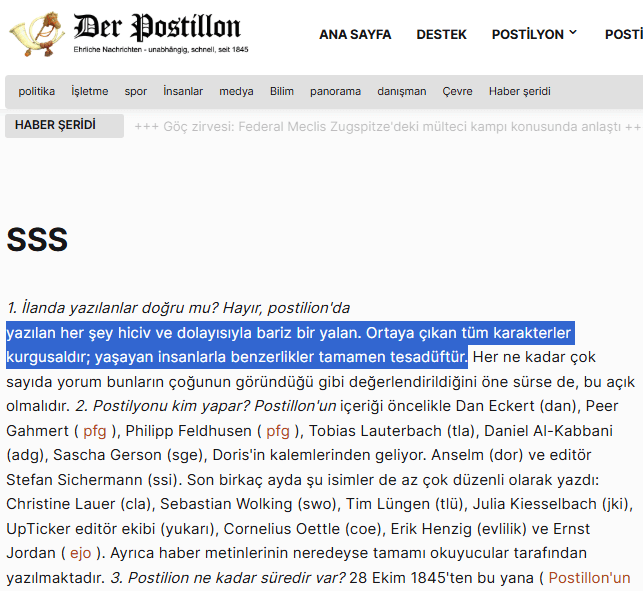This screenshot has width=643, height=591.
Task: Go to the İnsanlar category
Action: [x=183, y=91]
